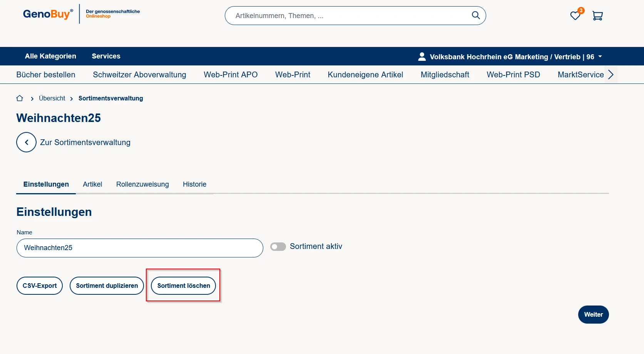Open the wishlist heart icon
The image size is (644, 354).
[575, 16]
